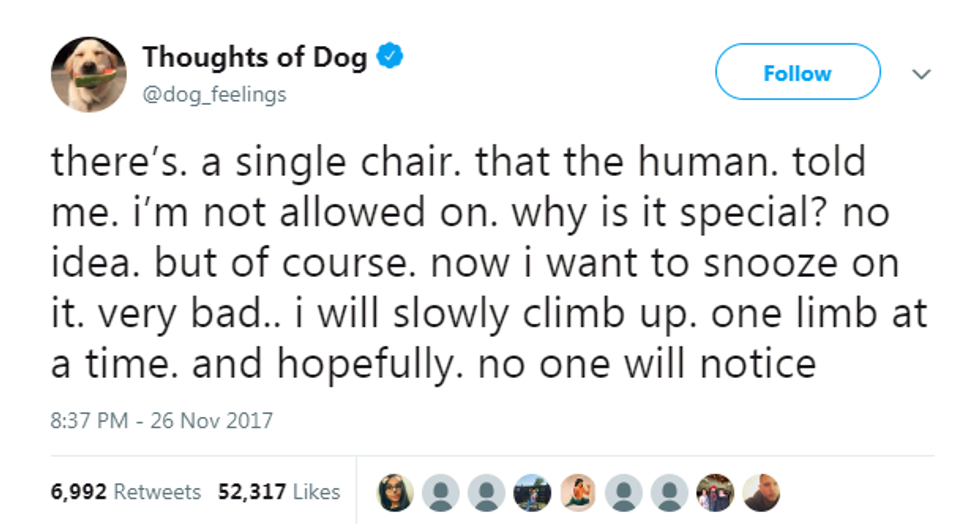Open the @dog_feelings handle link

coord(214,94)
